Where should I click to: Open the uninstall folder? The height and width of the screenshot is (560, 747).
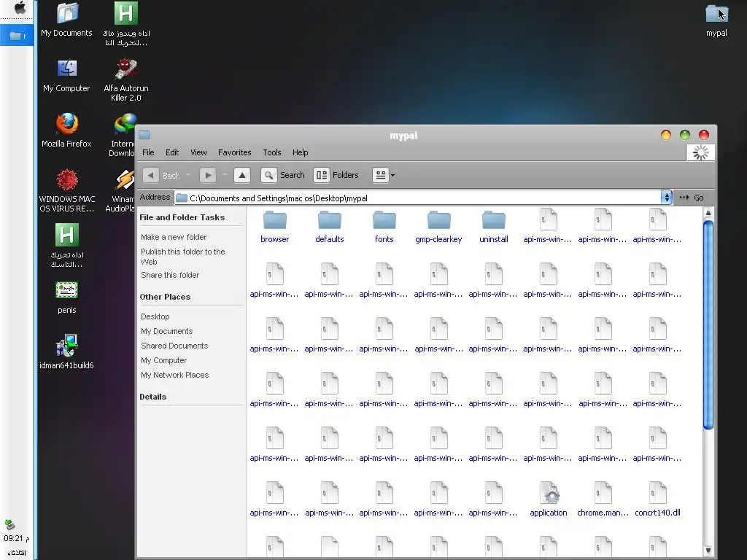tap(494, 227)
